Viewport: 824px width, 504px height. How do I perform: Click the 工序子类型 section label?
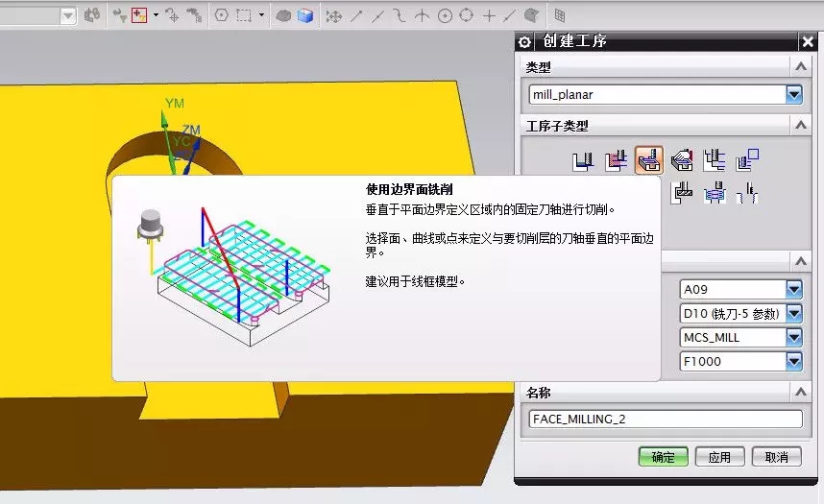(x=557, y=126)
